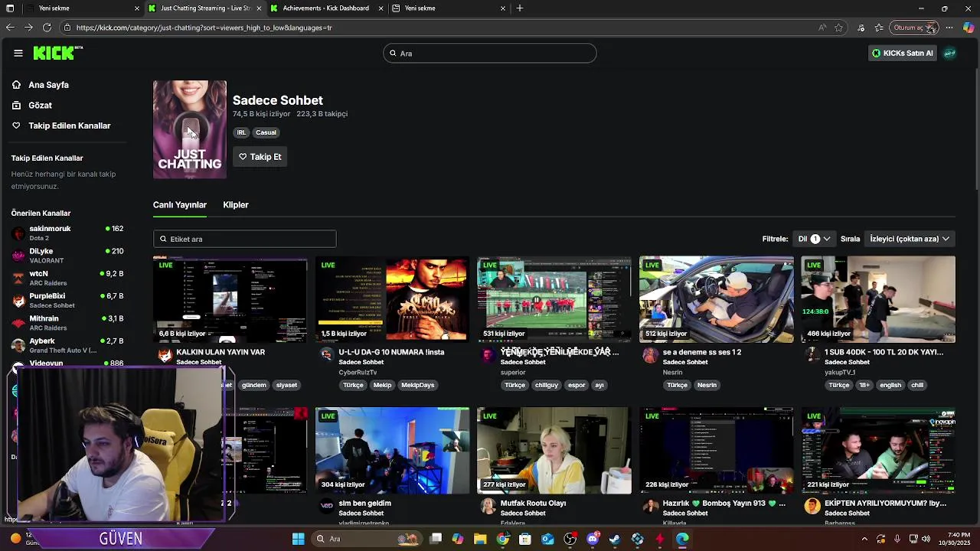Click yakupTV_1 channel avatar
980x551 pixels.
point(812,354)
